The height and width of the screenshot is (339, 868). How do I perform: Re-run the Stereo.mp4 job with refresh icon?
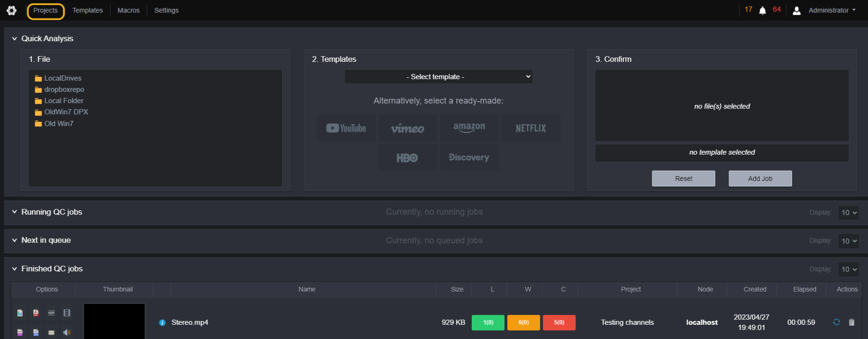point(836,322)
